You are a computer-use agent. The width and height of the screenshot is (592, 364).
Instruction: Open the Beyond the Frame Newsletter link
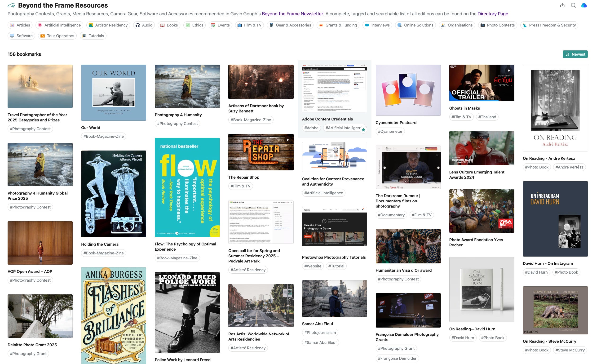[x=292, y=14]
